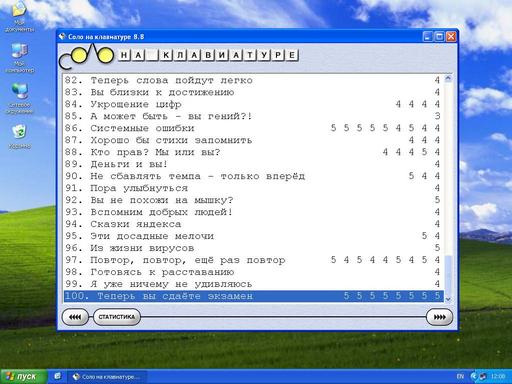Open the СТАТИСТИКА statistics button
The image size is (512, 384).
click(117, 317)
